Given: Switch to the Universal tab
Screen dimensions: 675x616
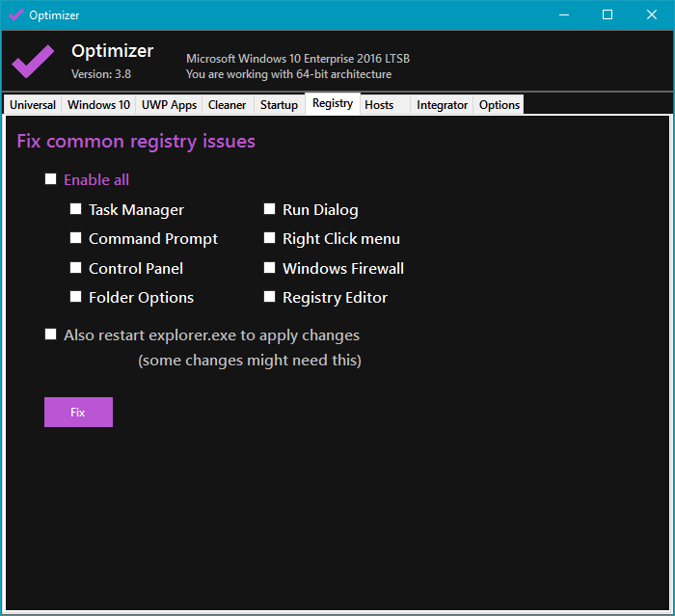Looking at the screenshot, I should tap(33, 105).
